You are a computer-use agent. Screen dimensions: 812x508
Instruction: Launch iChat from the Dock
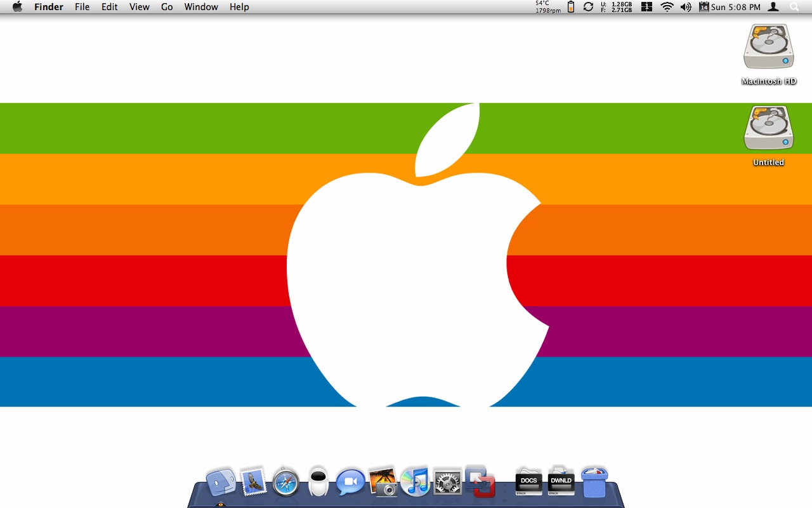pos(350,483)
